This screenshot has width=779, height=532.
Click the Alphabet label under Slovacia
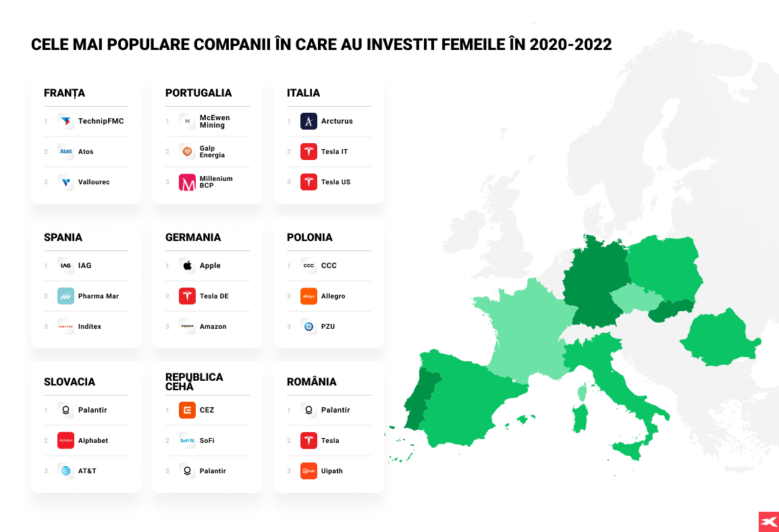point(93,441)
